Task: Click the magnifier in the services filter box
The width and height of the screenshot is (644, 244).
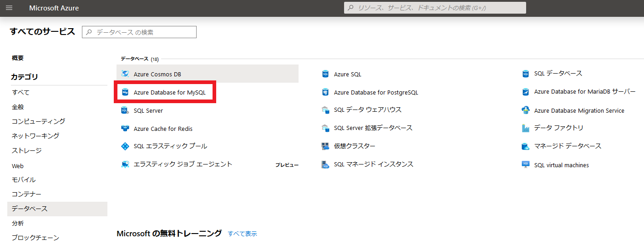Action: point(89,32)
